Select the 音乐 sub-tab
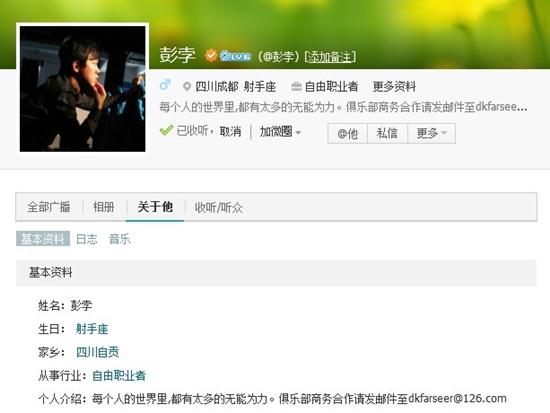550x413 pixels. tap(119, 239)
